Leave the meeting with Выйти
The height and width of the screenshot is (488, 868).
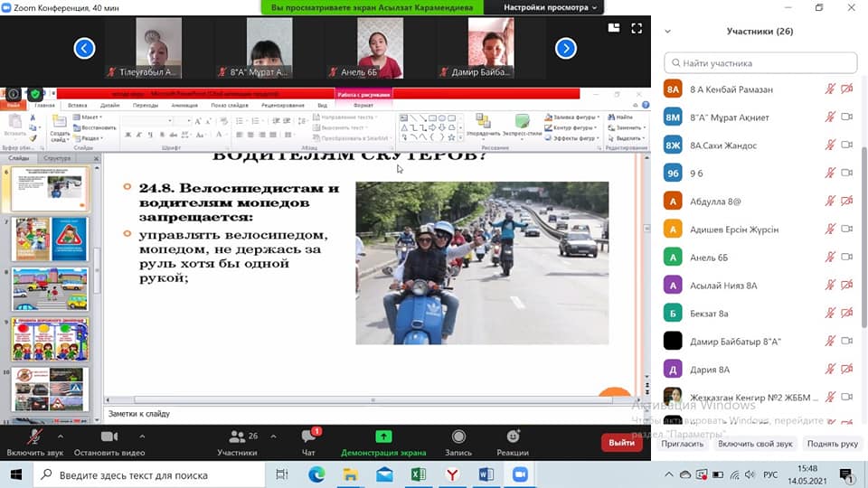point(621,443)
